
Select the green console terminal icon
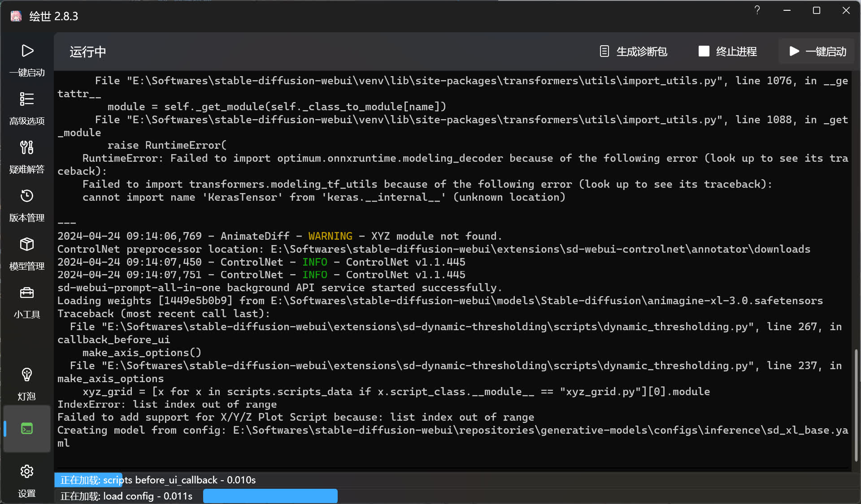coord(27,429)
